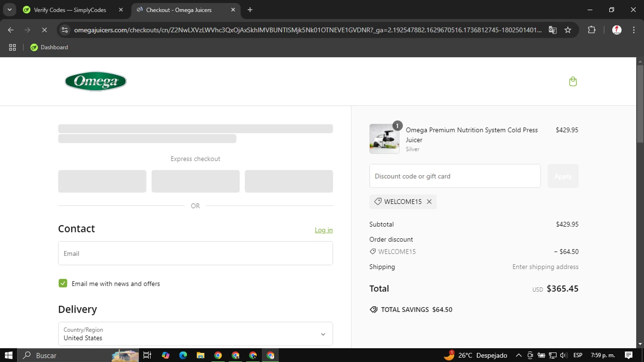Click the WELCOME15 discount tag icon
644x362 pixels.
pyautogui.click(x=377, y=201)
